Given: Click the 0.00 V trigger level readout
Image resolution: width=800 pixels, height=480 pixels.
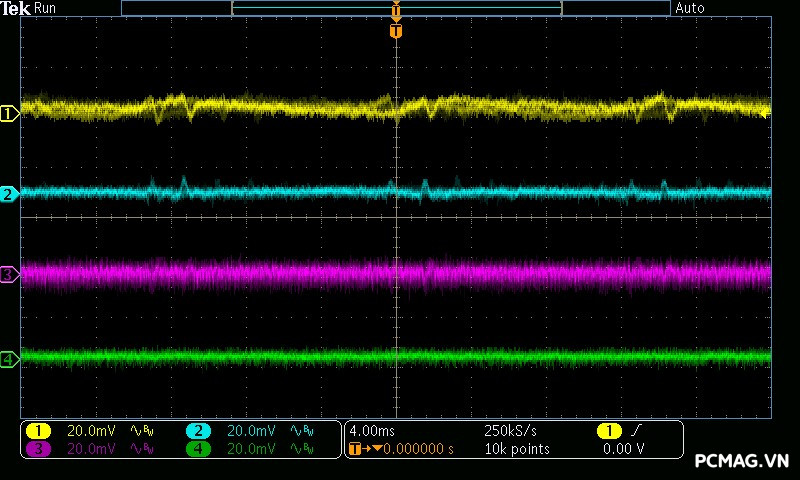Looking at the screenshot, I should [x=624, y=449].
